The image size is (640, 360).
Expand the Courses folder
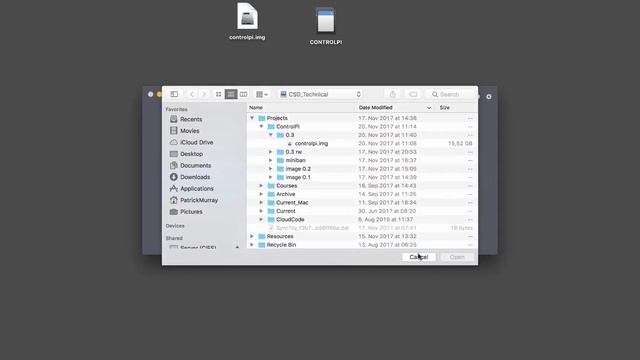pyautogui.click(x=261, y=186)
